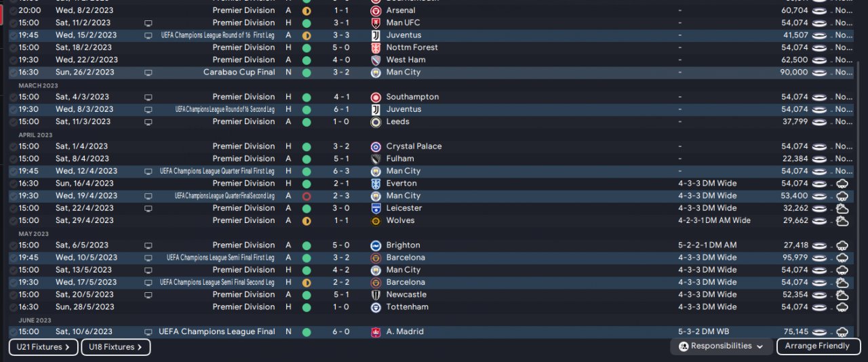Click the Arrange Friendly button
Image resolution: width=868 pixels, height=362 pixels.
point(818,346)
